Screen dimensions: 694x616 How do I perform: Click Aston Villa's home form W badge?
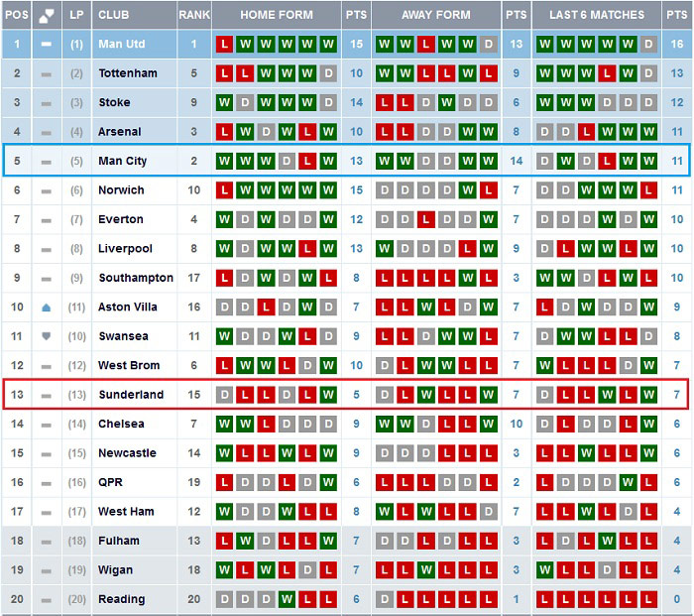pos(307,308)
